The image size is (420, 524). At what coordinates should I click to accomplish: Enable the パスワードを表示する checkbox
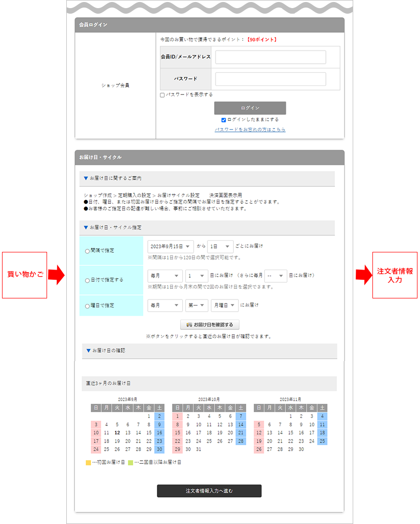tap(162, 95)
